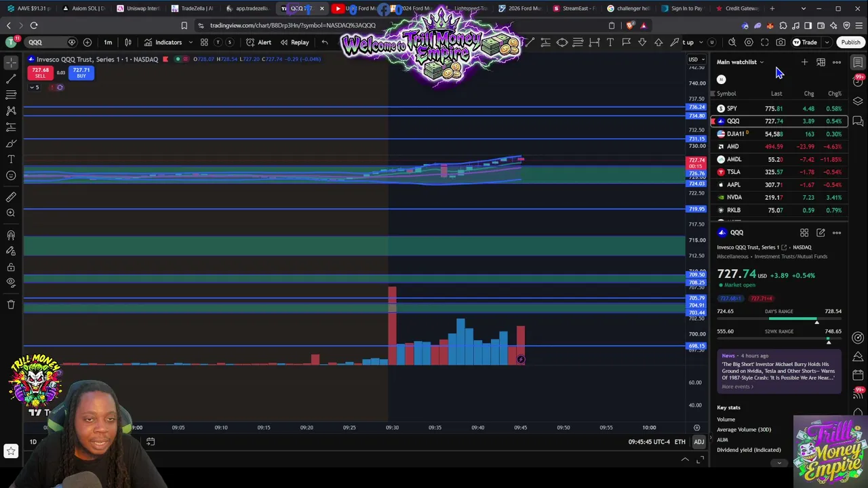Publish the chart idea
This screenshot has width=868, height=488.
pyautogui.click(x=850, y=42)
